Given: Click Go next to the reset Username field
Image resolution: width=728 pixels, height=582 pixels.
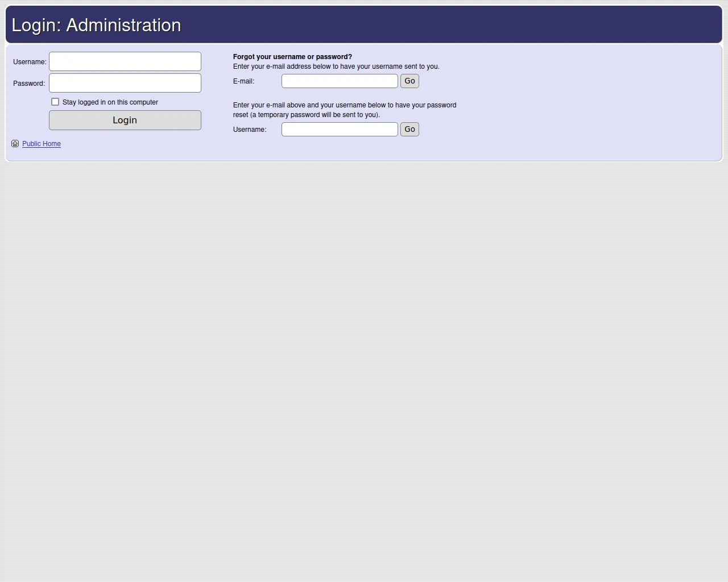Looking at the screenshot, I should pyautogui.click(x=409, y=130).
